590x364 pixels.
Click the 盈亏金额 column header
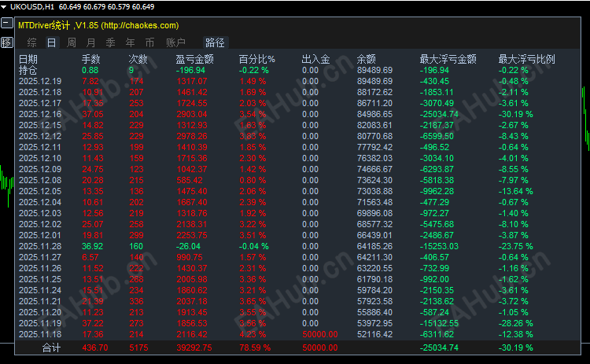(x=195, y=59)
